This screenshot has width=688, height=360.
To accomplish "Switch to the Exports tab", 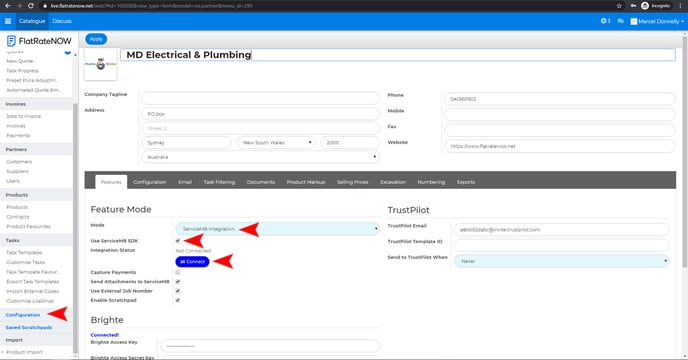I will click(x=466, y=182).
